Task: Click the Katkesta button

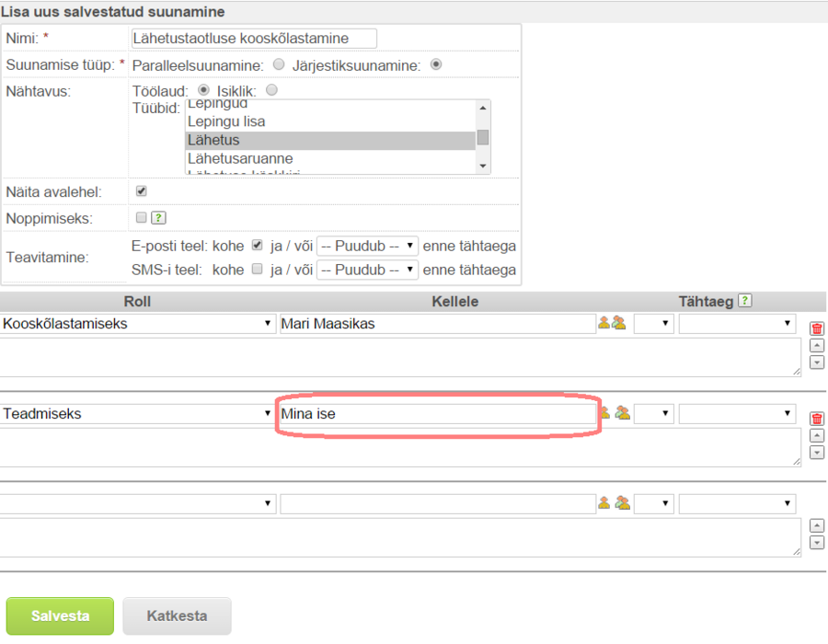Action: click(x=177, y=615)
